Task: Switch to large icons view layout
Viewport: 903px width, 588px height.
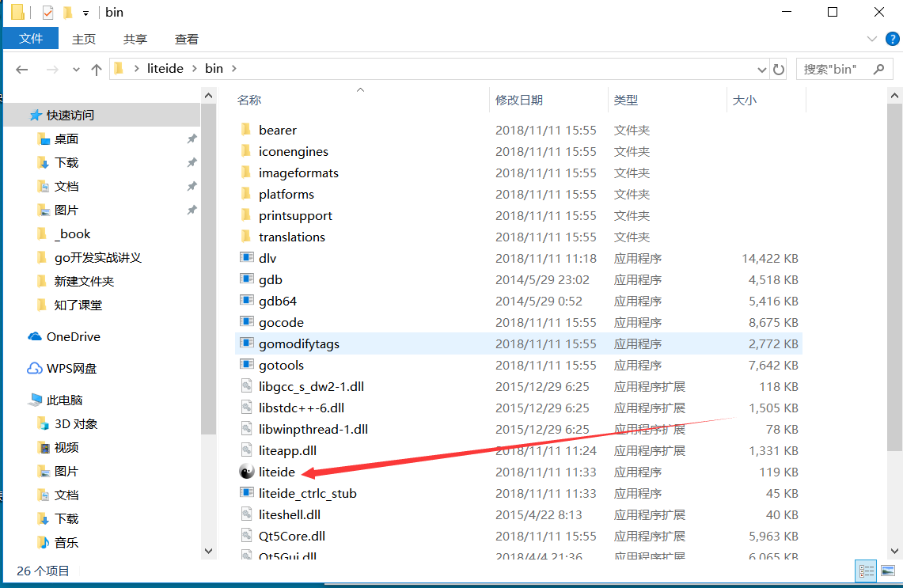Action: click(887, 571)
